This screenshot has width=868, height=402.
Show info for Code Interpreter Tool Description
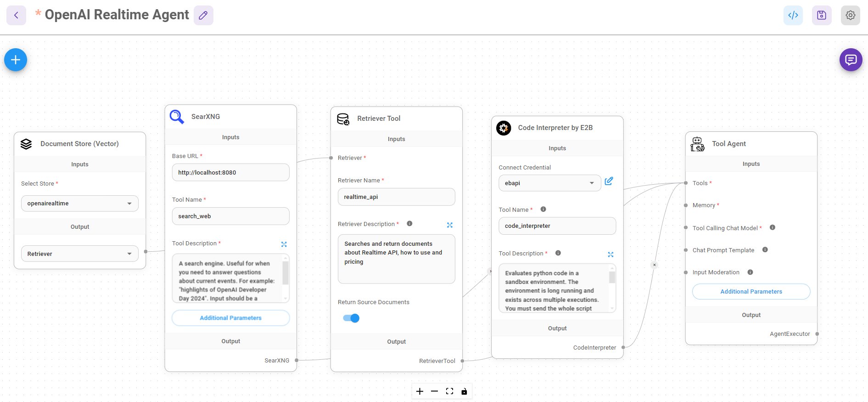558,253
